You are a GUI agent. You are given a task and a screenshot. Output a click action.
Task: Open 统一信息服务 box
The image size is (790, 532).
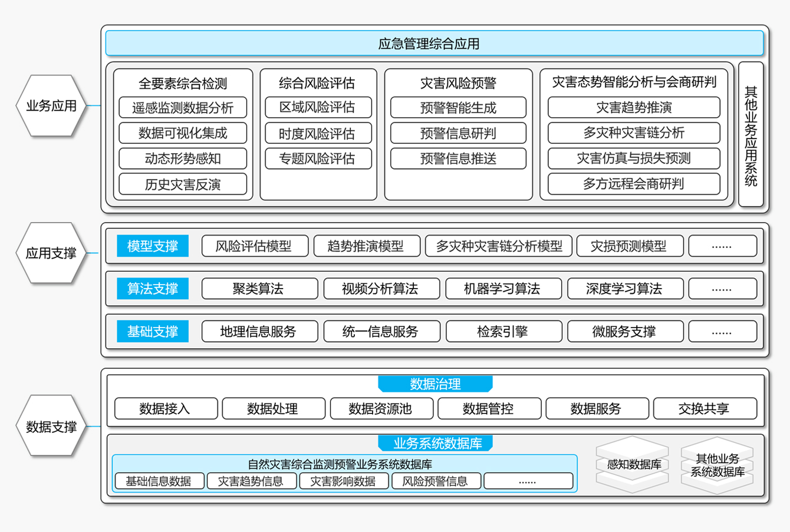point(381,332)
